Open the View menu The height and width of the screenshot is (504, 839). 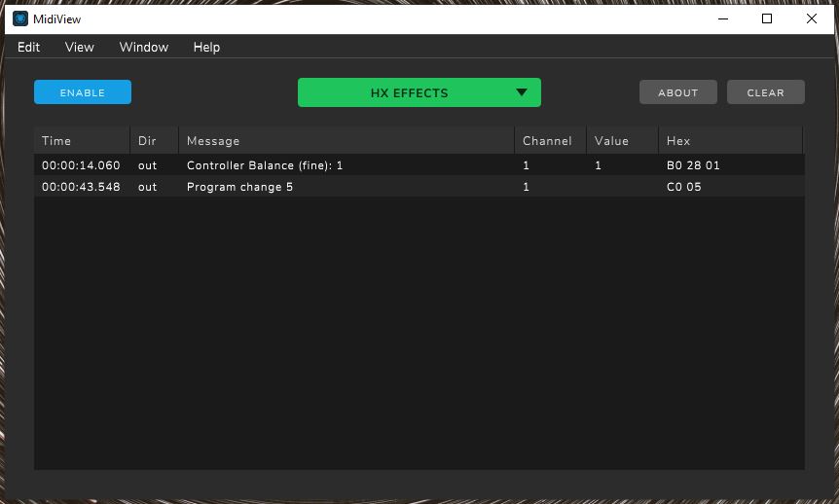pyautogui.click(x=79, y=47)
